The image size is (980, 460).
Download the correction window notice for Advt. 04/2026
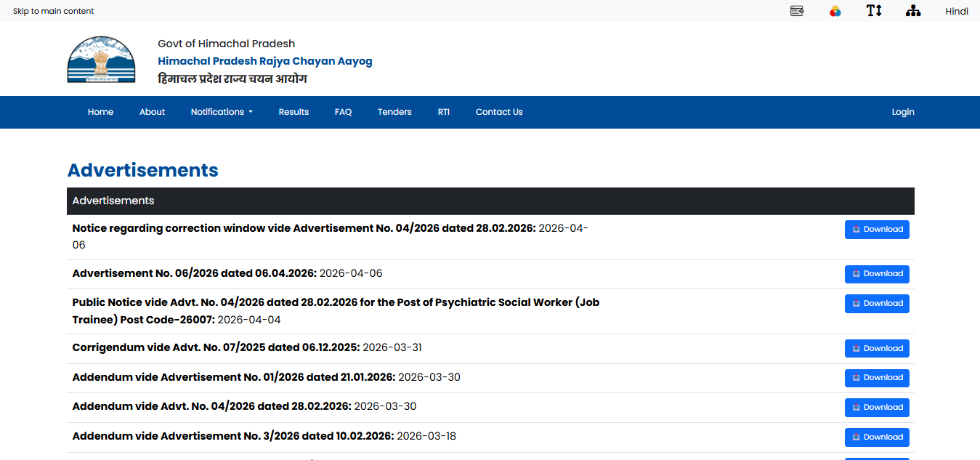pos(877,230)
